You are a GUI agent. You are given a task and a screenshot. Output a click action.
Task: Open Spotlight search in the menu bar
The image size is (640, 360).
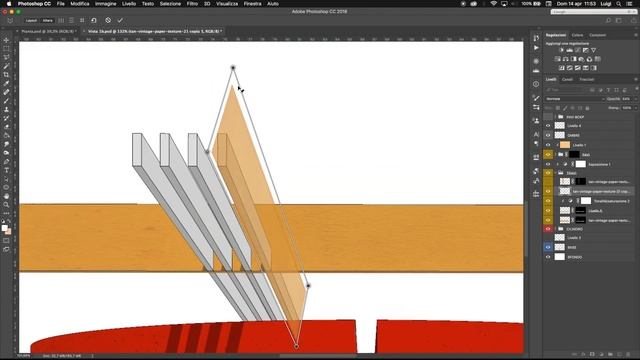pyautogui.click(x=619, y=4)
